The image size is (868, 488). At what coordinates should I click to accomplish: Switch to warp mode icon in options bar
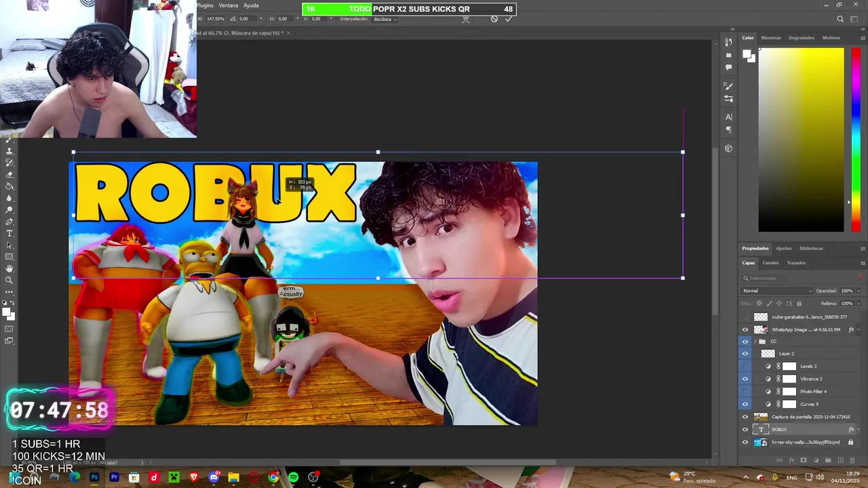(465, 19)
